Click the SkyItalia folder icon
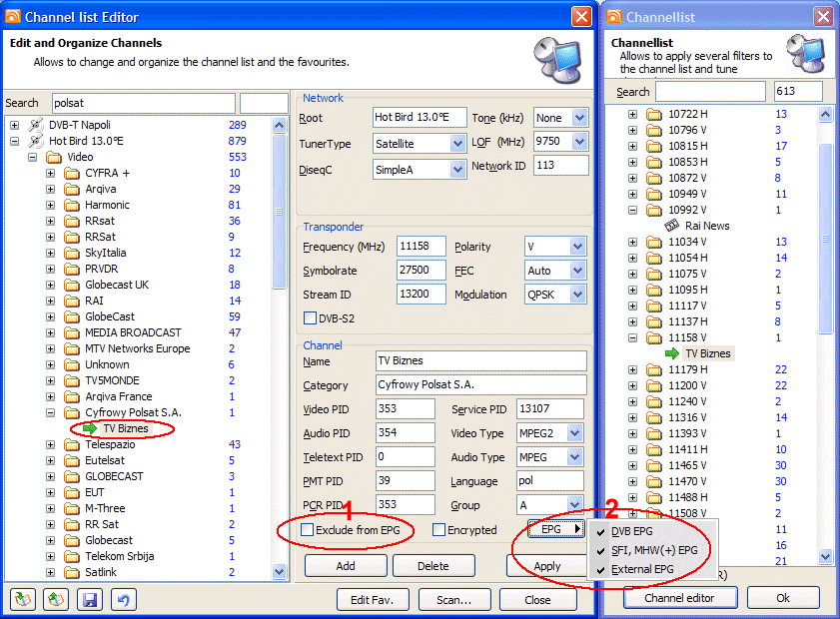Image resolution: width=840 pixels, height=619 pixels. (x=71, y=253)
